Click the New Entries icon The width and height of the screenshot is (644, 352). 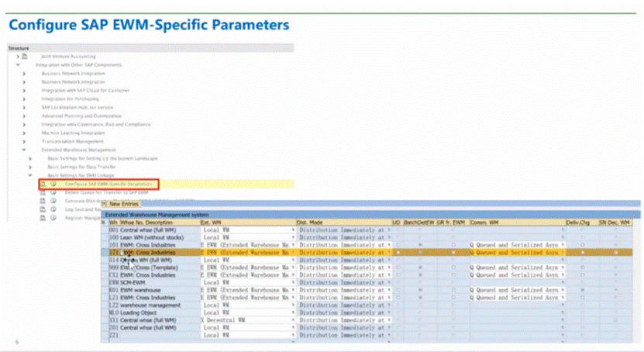click(x=105, y=204)
